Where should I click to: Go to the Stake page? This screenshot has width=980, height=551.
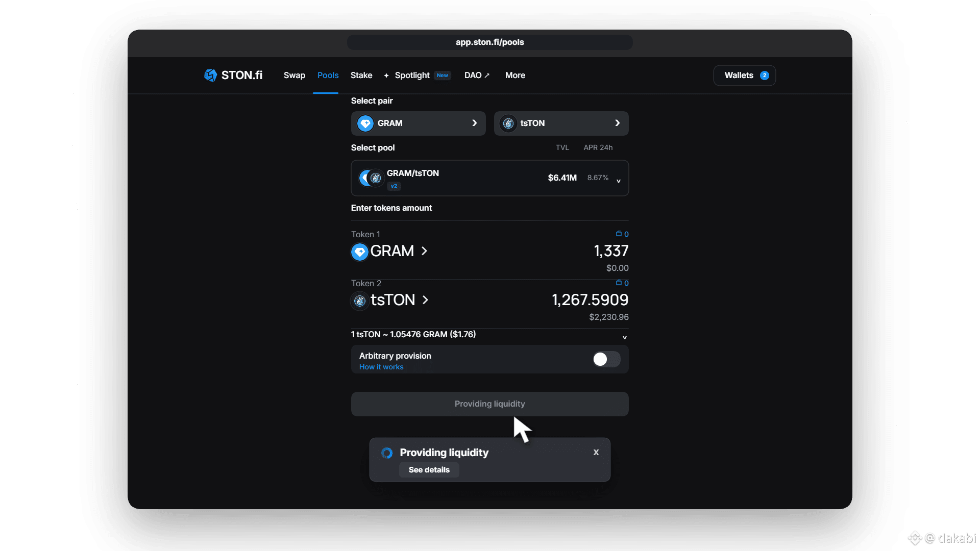[361, 75]
